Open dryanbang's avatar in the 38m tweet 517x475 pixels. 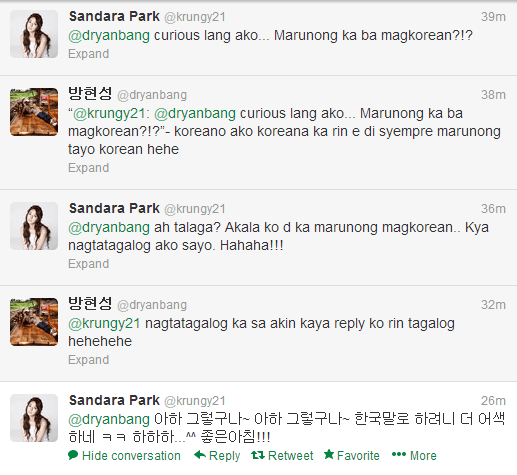point(34,112)
